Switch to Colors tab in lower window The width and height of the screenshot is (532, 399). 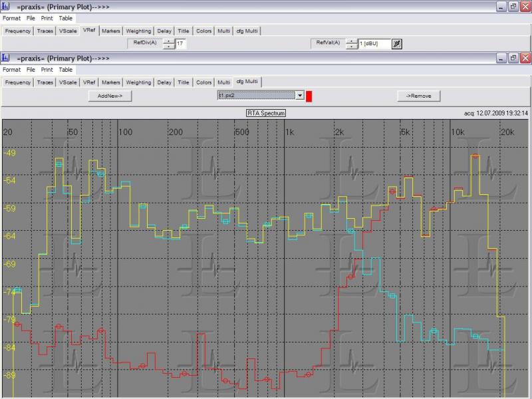(x=204, y=82)
